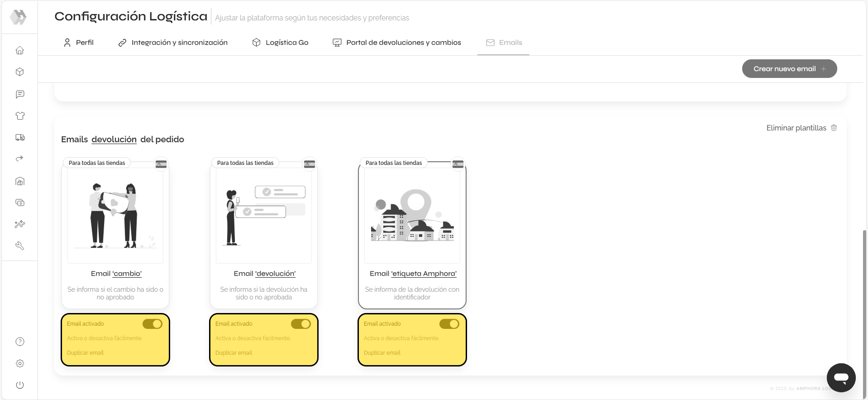Click the Crear nuevo email button
The height and width of the screenshot is (400, 868).
(789, 69)
